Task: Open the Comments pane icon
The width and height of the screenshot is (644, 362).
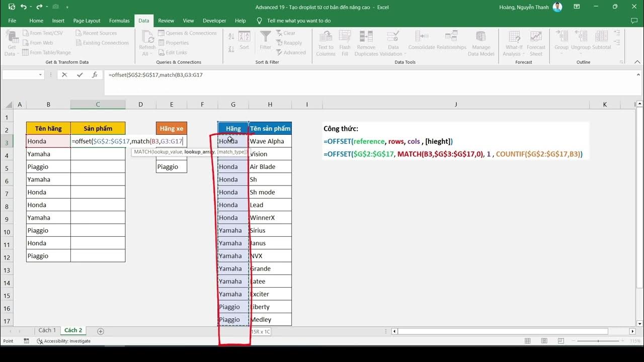Action: tap(634, 21)
